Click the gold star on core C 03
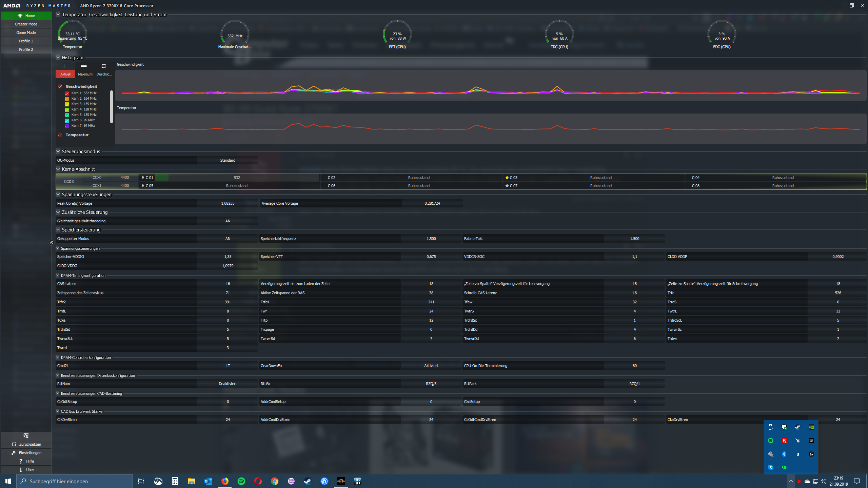 coord(507,178)
